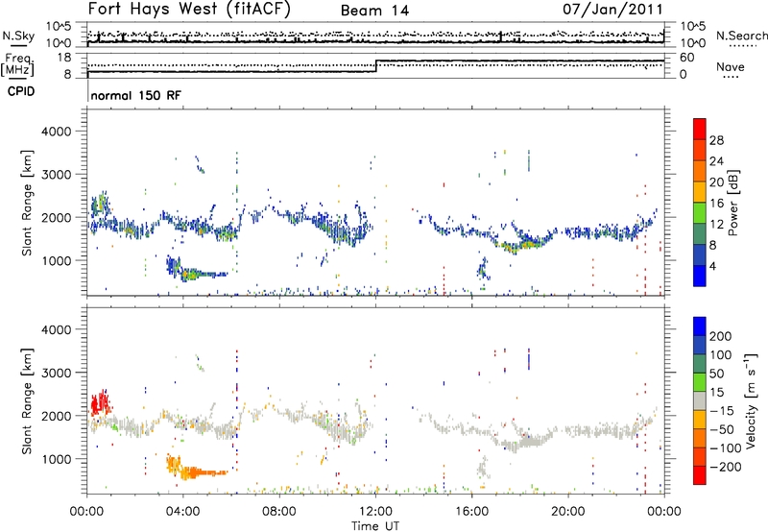Click the '04:00' time axis tick label
The height and width of the screenshot is (532, 768).
[182, 512]
